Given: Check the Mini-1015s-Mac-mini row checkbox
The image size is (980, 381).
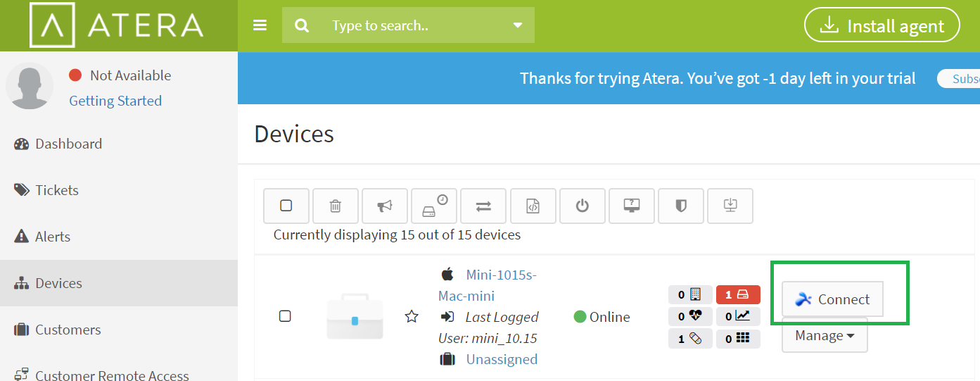Looking at the screenshot, I should coord(285,316).
